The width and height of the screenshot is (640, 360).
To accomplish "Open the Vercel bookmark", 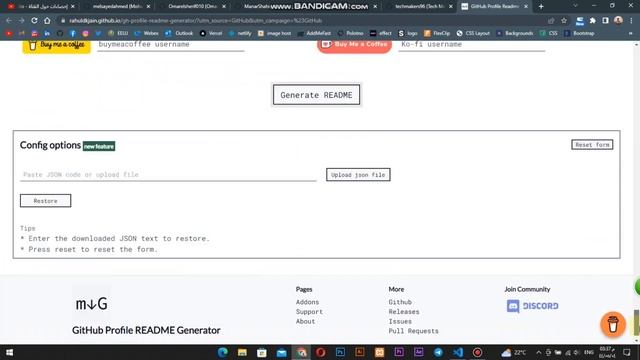I will click(211, 33).
